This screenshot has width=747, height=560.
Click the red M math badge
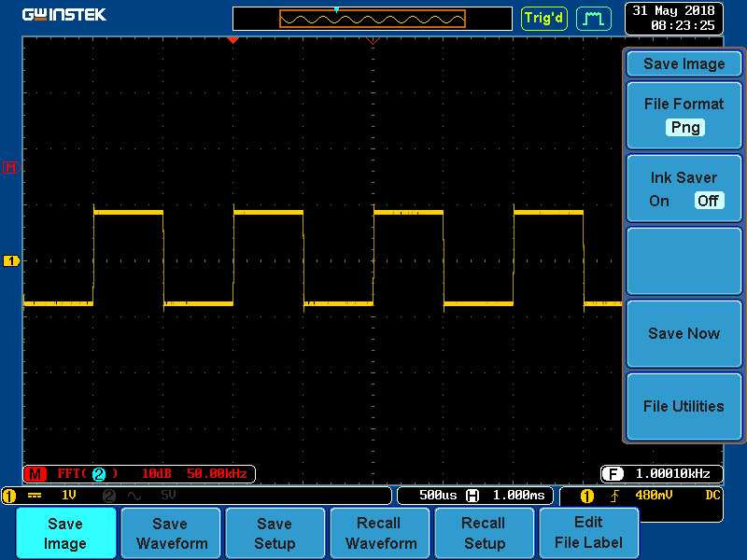coord(35,474)
